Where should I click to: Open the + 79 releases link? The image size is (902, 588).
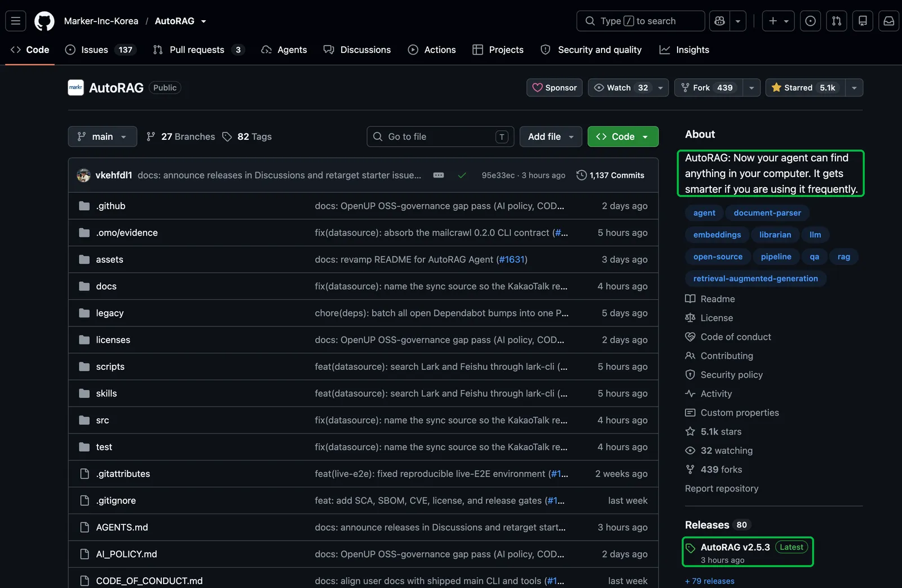click(x=710, y=581)
